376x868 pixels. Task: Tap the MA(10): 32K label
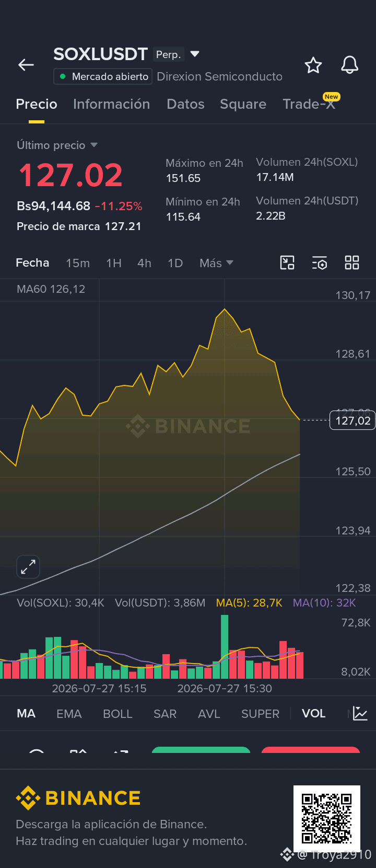324,603
